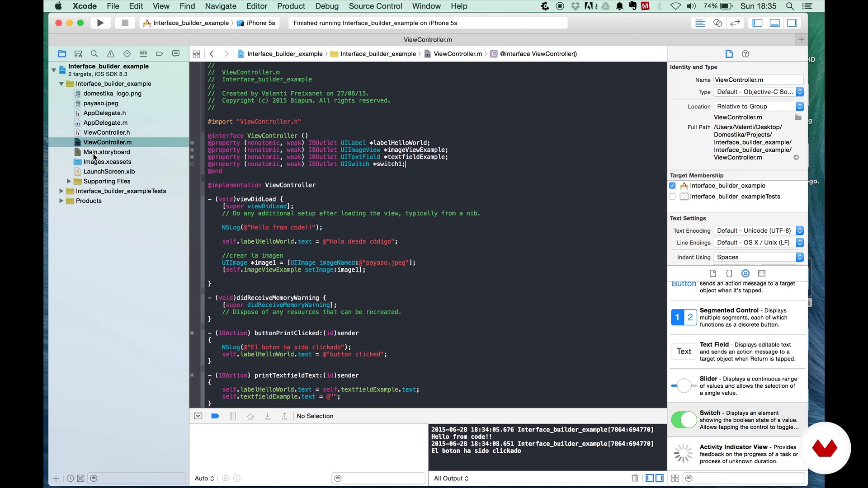This screenshot has width=868, height=488.
Task: Add a new file with plus button
Action: (56, 479)
